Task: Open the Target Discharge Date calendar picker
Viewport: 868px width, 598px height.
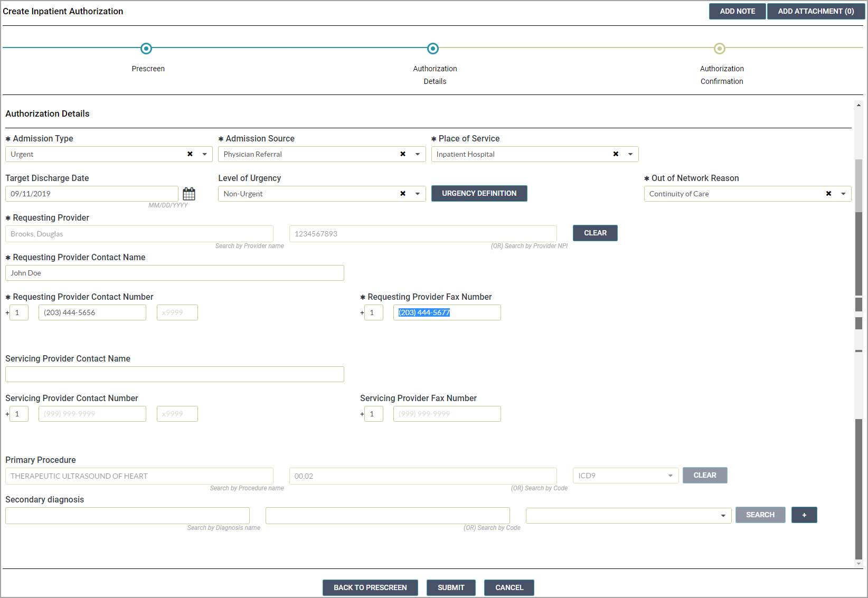Action: tap(188, 193)
